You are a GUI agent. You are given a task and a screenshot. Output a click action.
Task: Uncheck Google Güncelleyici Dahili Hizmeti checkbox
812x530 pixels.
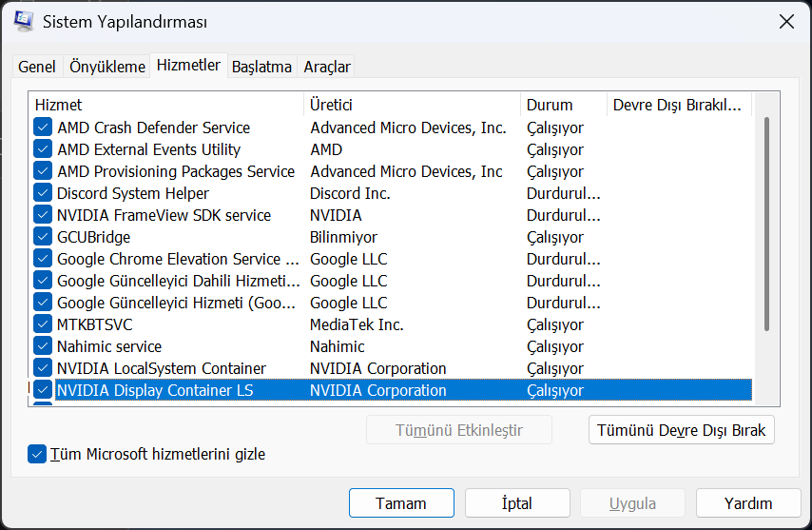pyautogui.click(x=43, y=281)
